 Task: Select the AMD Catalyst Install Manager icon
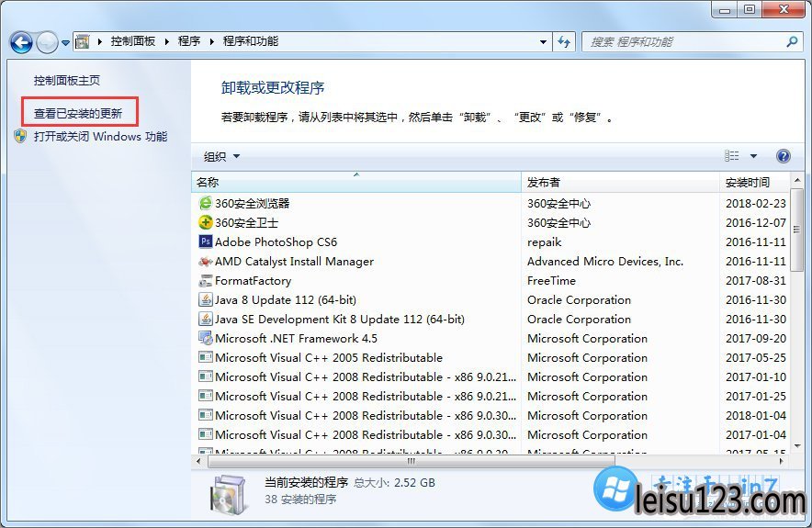click(206, 261)
